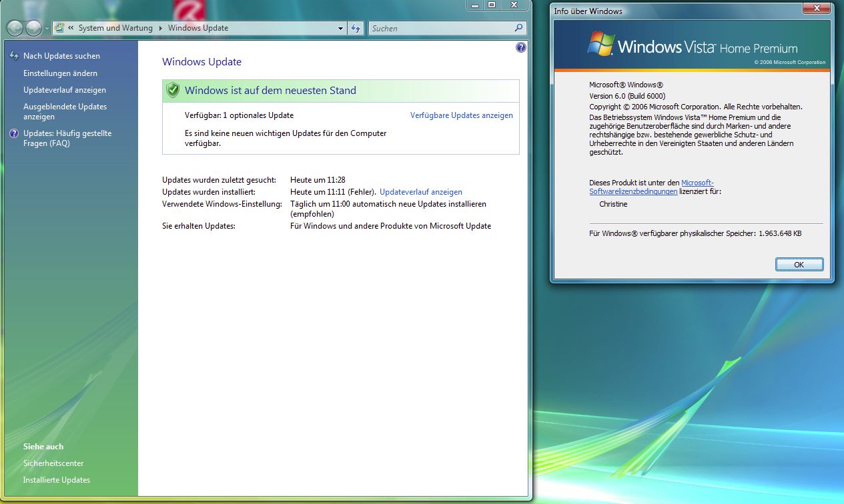Open Ausgeblendete Updates anzeigen

pos(65,111)
